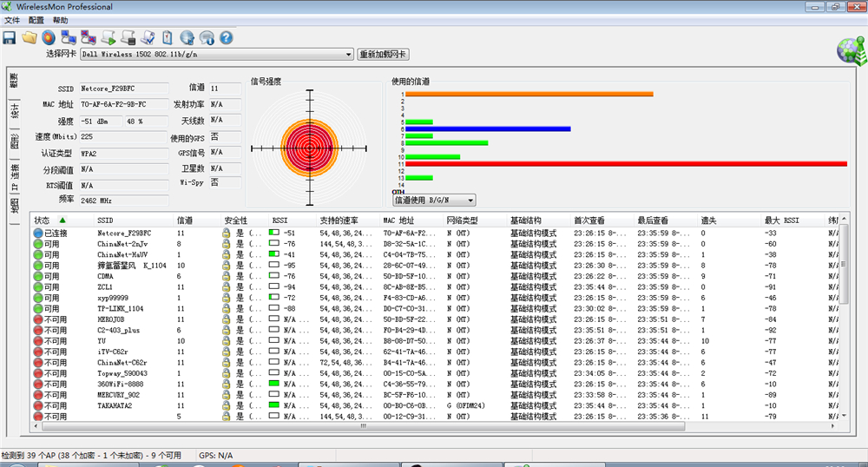Image resolution: width=868 pixels, height=467 pixels.
Task: Click the clipboard icon in the toolbar
Action: [x=167, y=37]
